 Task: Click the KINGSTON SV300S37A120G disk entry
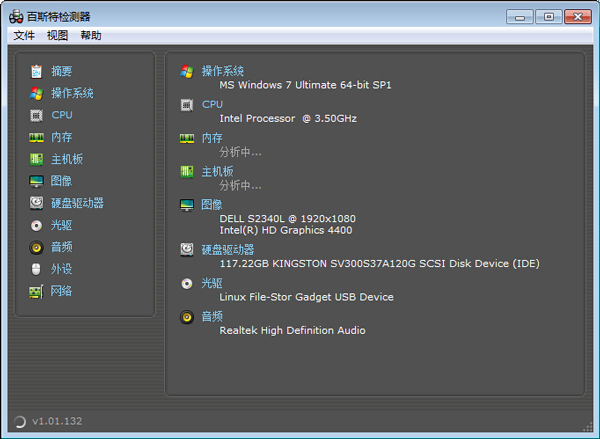[x=379, y=264]
